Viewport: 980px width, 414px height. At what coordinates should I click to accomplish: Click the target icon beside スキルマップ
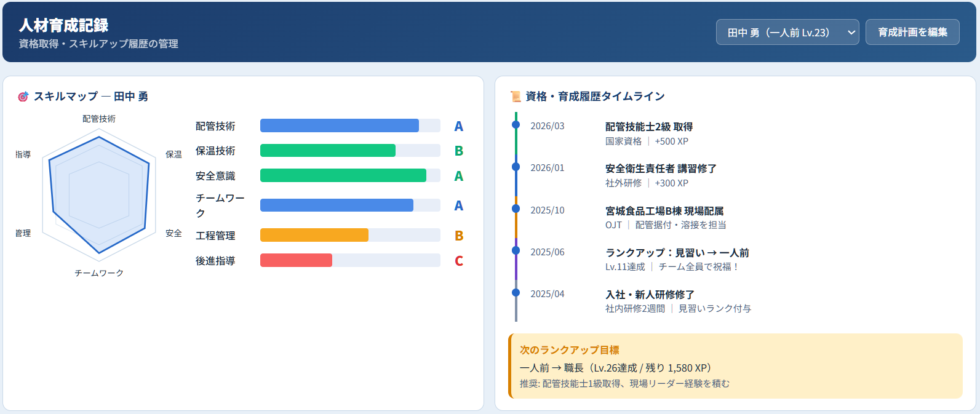(x=23, y=97)
